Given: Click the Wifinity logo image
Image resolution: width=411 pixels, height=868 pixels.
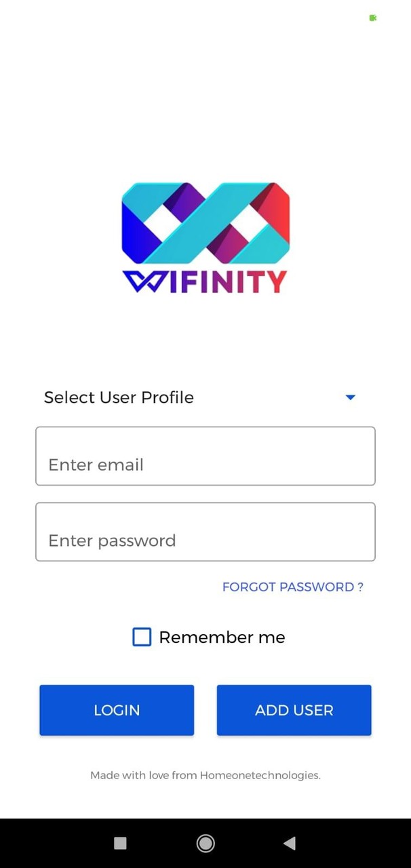Looking at the screenshot, I should 205,224.
